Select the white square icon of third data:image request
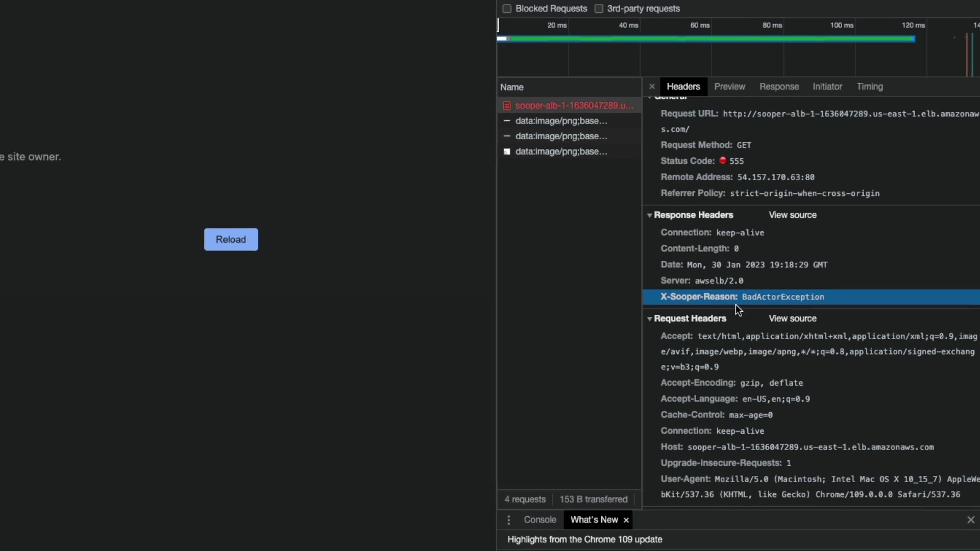 coord(507,152)
